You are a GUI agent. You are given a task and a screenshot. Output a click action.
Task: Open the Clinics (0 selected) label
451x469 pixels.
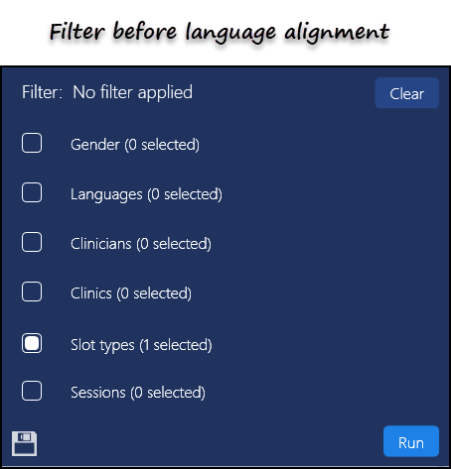(131, 294)
